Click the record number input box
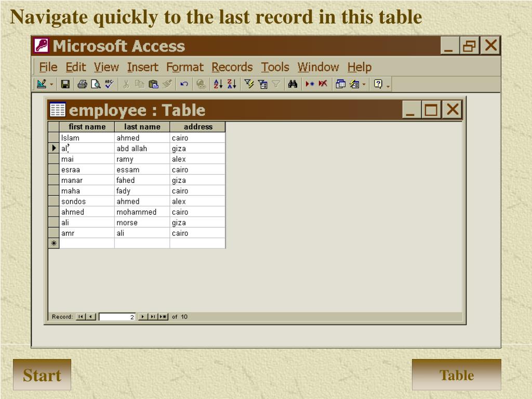 point(117,317)
